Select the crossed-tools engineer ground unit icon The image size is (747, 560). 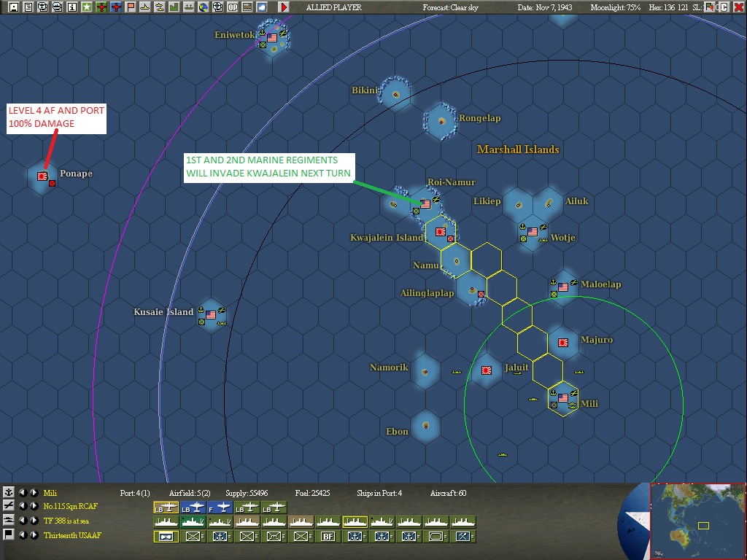(x=462, y=537)
